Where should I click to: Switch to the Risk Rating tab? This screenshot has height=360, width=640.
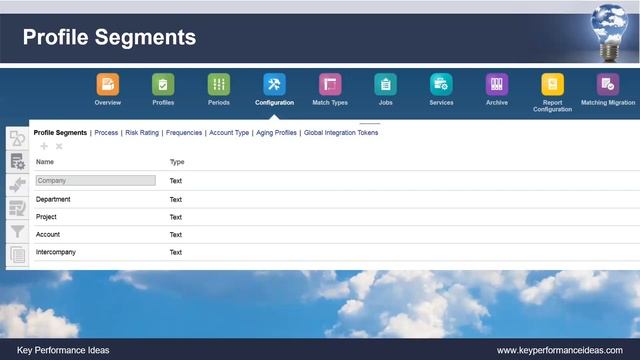pyautogui.click(x=142, y=133)
